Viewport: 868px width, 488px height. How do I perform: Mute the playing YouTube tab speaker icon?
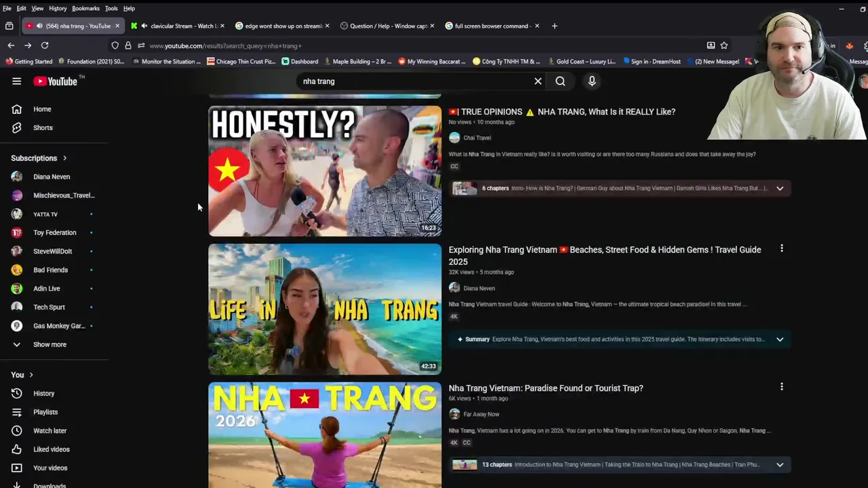coord(39,26)
